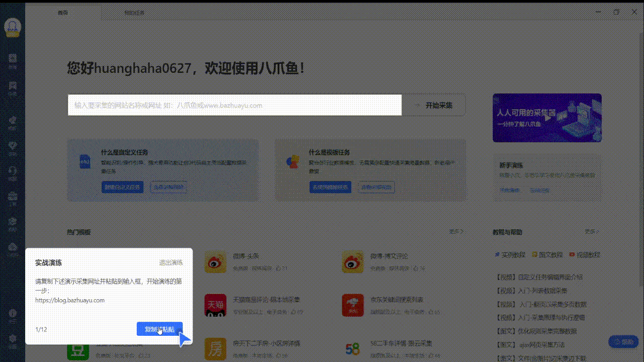Screen dimensions: 644x362
Task: Open 【视频】入门-列表数据采集 tutorial
Action: point(531,291)
